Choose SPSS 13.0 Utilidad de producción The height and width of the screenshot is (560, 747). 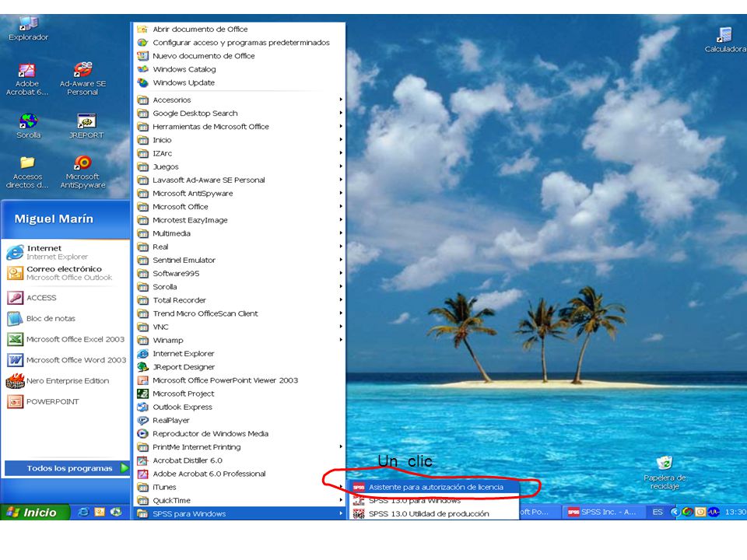[434, 513]
